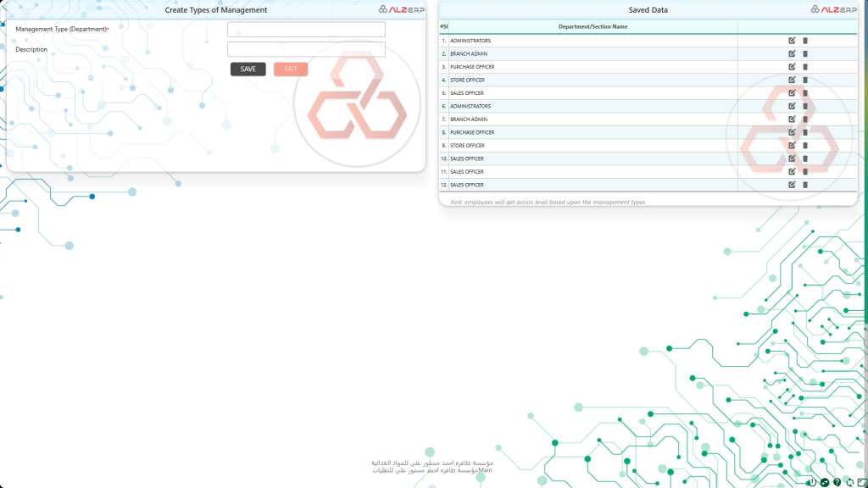Select the ADMINISTRATORS text in row 1

470,41
